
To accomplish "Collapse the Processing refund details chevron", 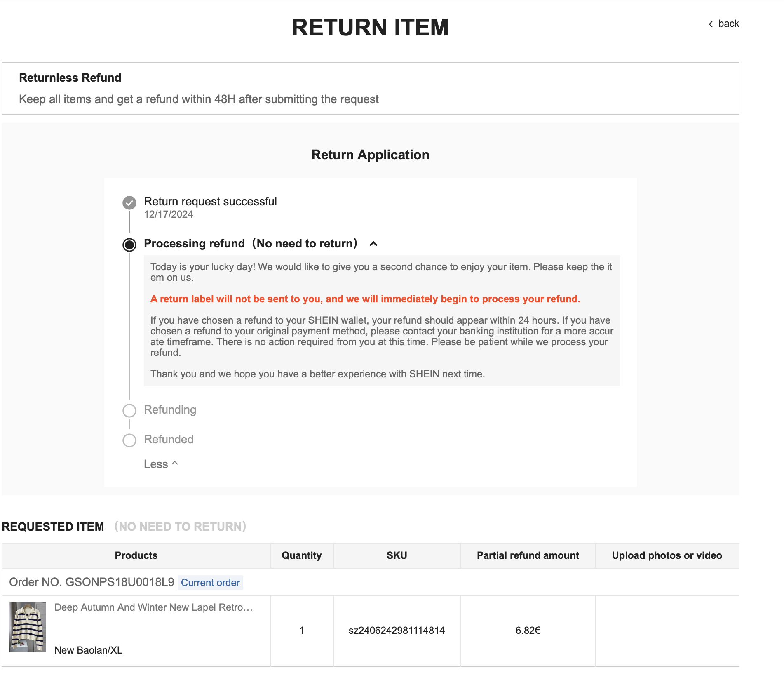I will point(373,244).
